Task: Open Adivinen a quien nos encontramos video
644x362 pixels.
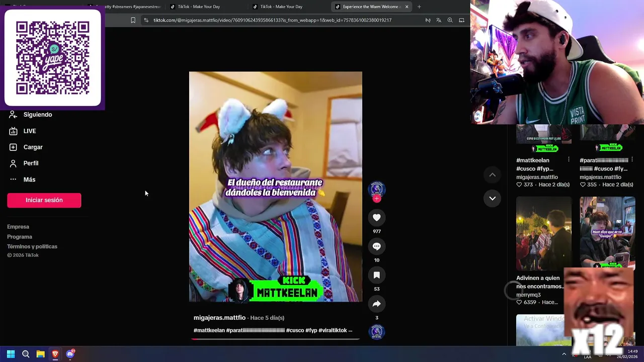Action: pos(544,233)
